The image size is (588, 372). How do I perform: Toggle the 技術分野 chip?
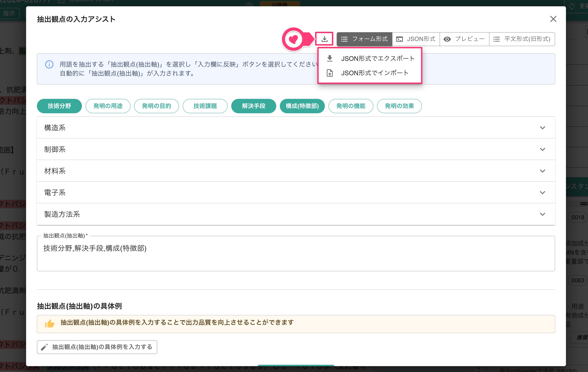[x=59, y=106]
